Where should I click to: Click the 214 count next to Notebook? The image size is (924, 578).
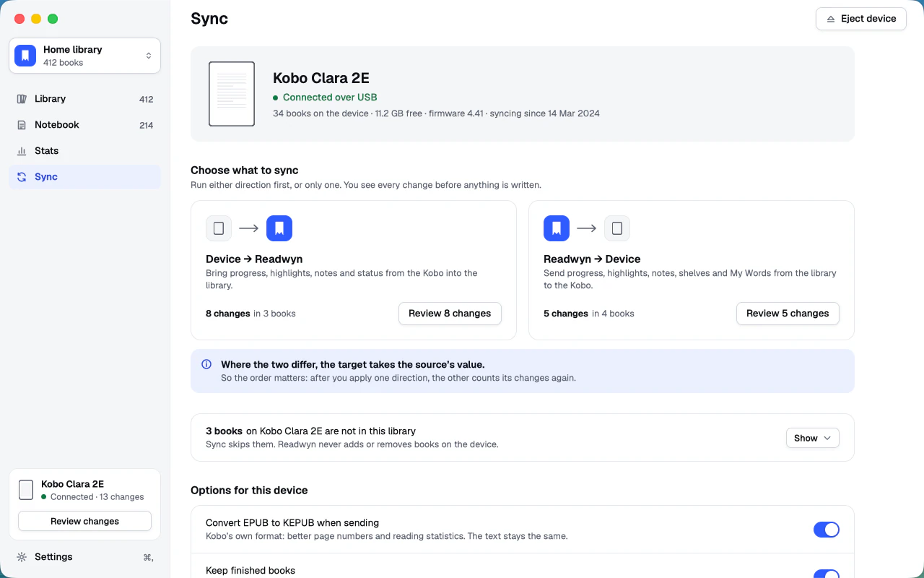pos(146,126)
